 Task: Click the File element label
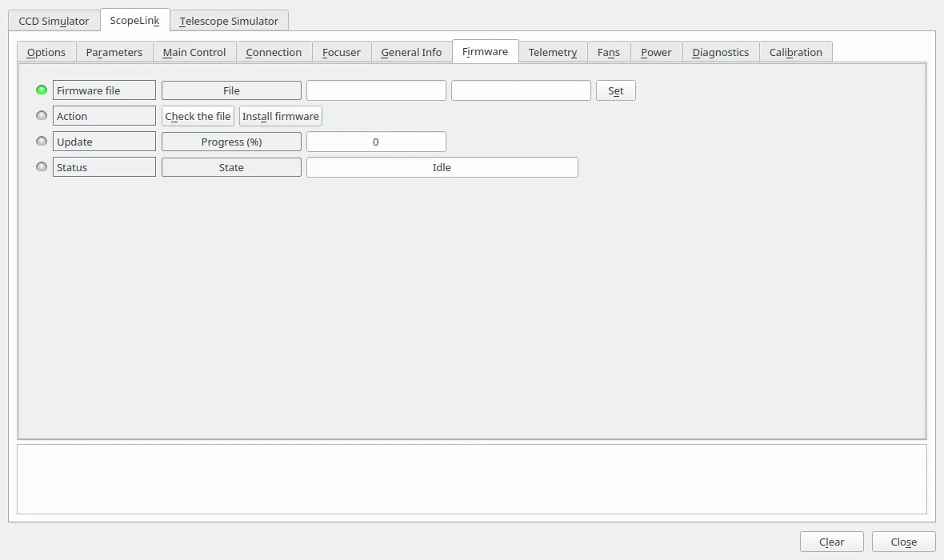pos(232,90)
